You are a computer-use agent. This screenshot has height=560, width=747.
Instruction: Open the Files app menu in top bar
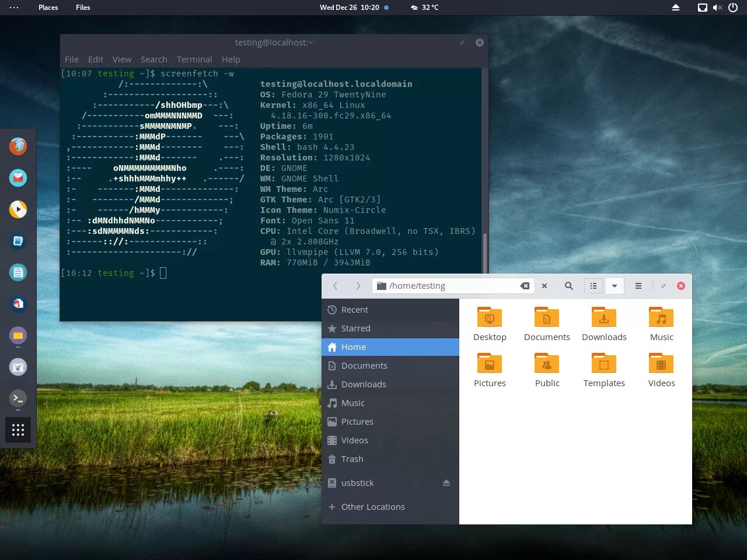(83, 8)
